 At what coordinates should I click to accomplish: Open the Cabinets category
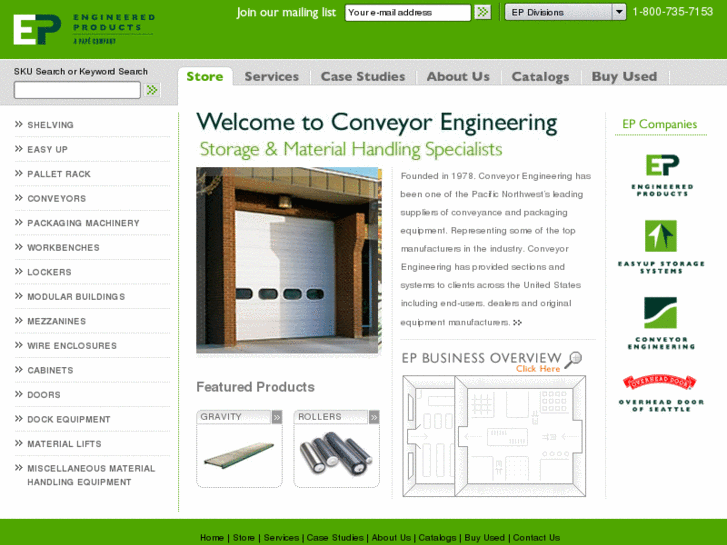[50, 371]
